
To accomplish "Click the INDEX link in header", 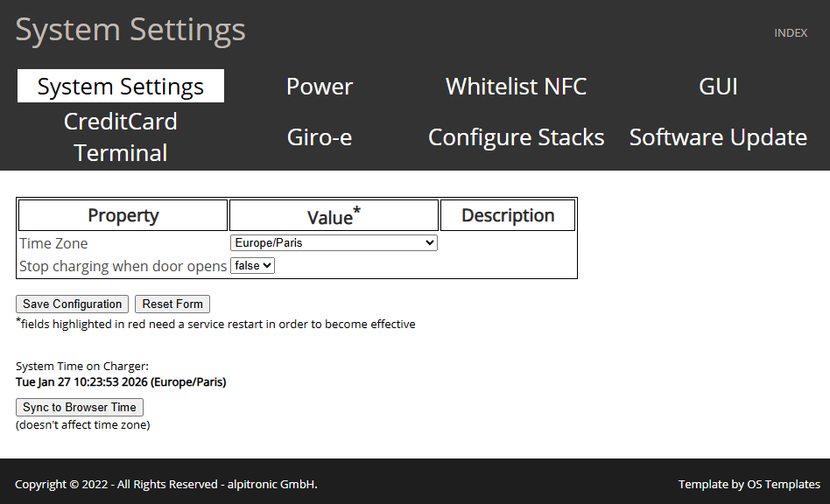I will pos(790,33).
